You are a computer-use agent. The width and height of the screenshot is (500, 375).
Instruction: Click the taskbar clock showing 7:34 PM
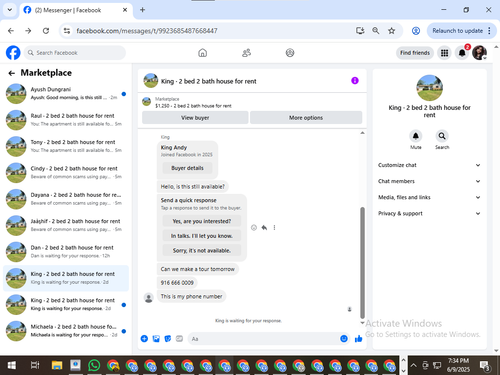[x=458, y=365]
